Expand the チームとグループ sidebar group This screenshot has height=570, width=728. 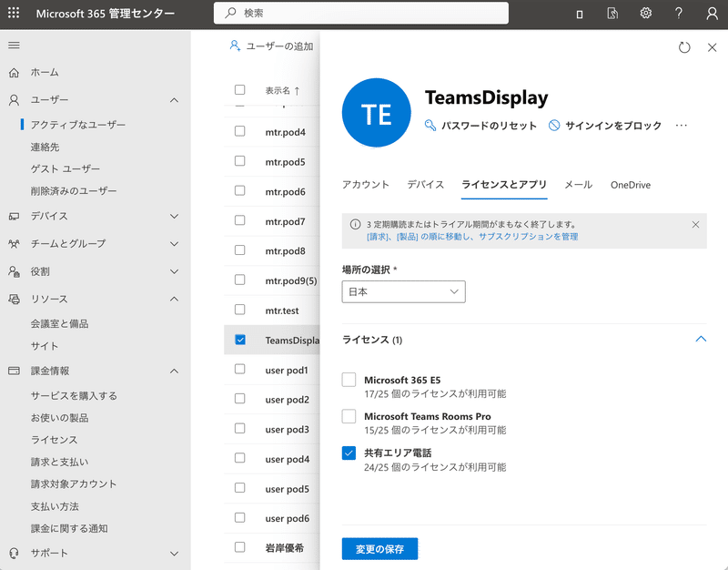[174, 243]
